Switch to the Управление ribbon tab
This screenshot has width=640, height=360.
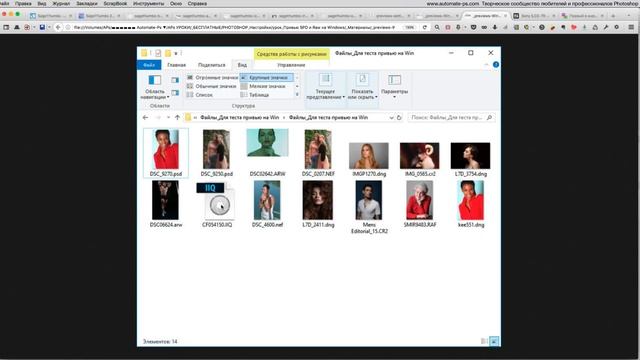291,65
